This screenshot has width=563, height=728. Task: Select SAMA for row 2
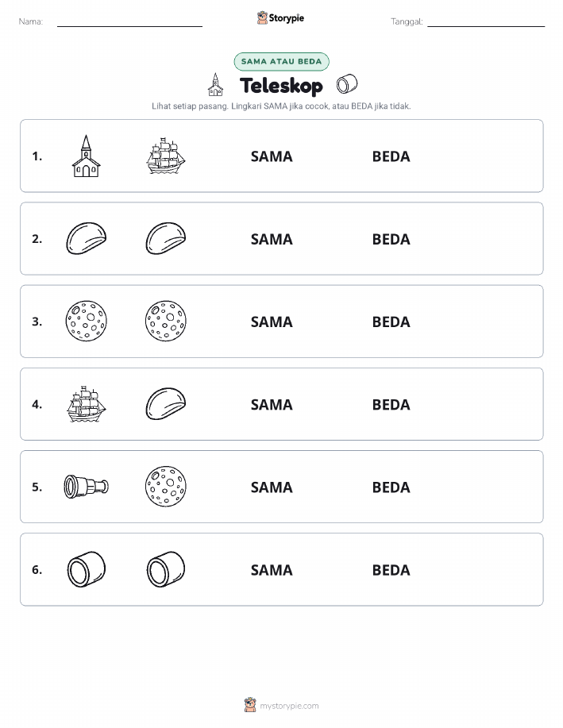click(272, 239)
